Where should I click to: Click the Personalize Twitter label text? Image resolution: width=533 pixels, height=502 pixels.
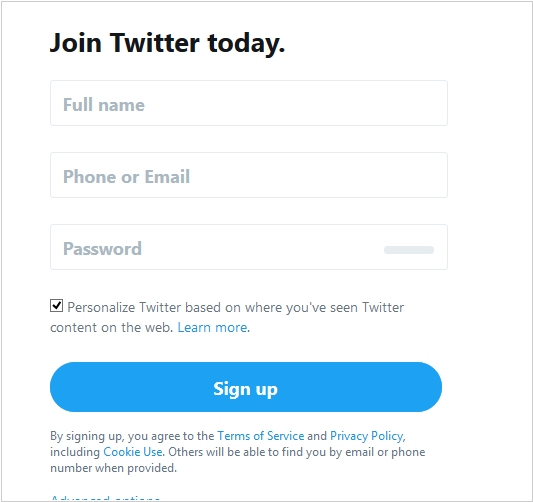(x=227, y=317)
